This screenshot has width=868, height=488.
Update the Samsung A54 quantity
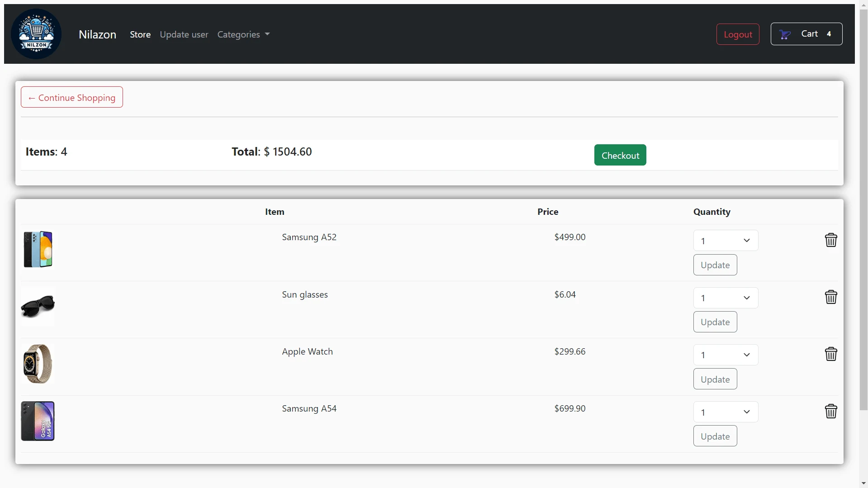715,436
